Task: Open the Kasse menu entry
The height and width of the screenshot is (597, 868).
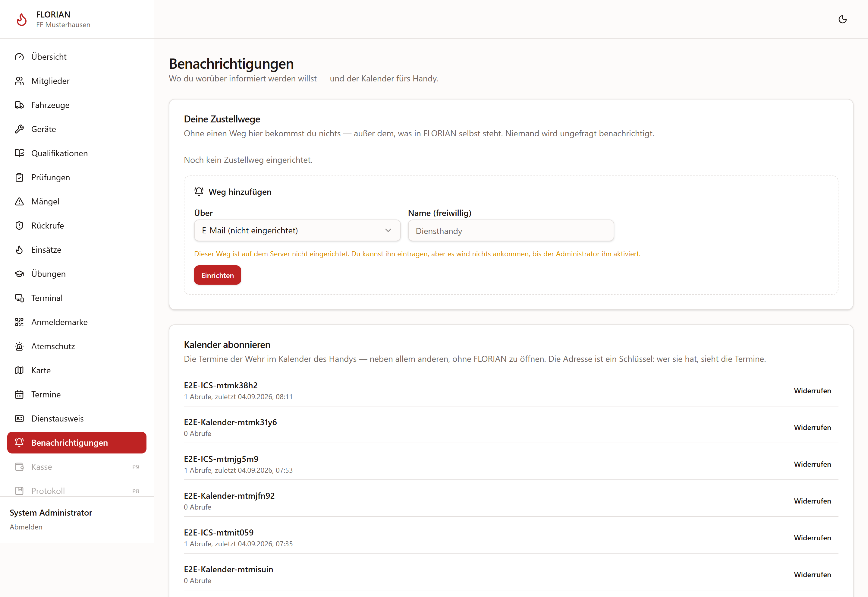Action: [x=77, y=467]
